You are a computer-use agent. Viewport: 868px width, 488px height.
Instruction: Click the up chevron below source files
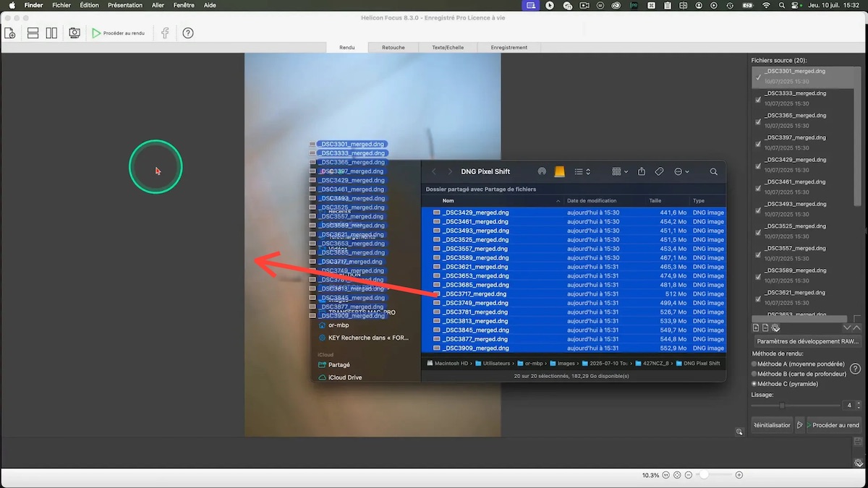coord(857,328)
